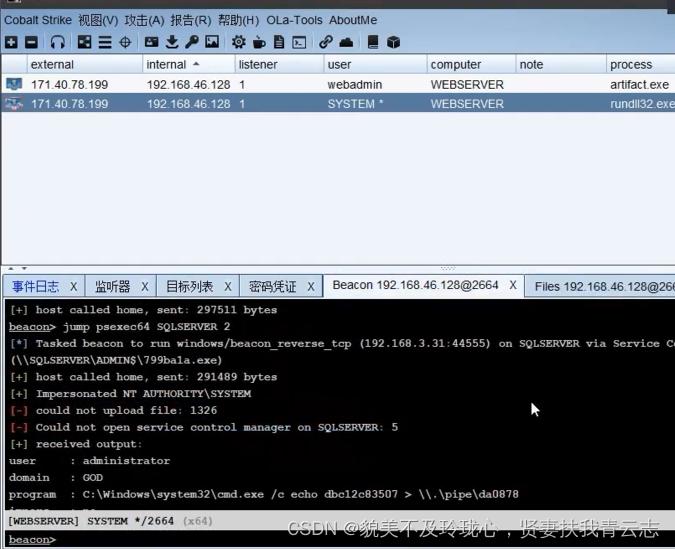
Task: Switch to session table view icon
Action: click(105, 42)
